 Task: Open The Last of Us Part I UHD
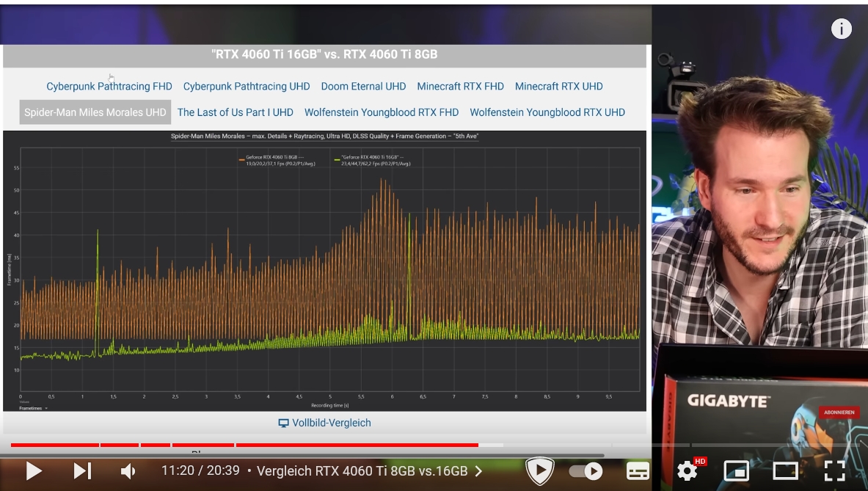236,112
